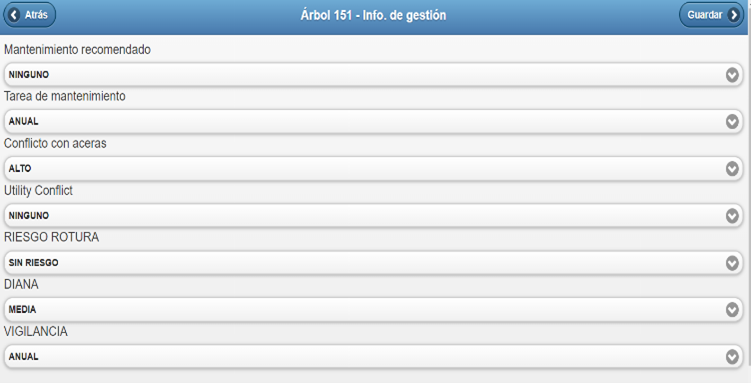Click arrow icon on Mantenimiento recomendado field
The image size is (751, 383).
(x=732, y=75)
